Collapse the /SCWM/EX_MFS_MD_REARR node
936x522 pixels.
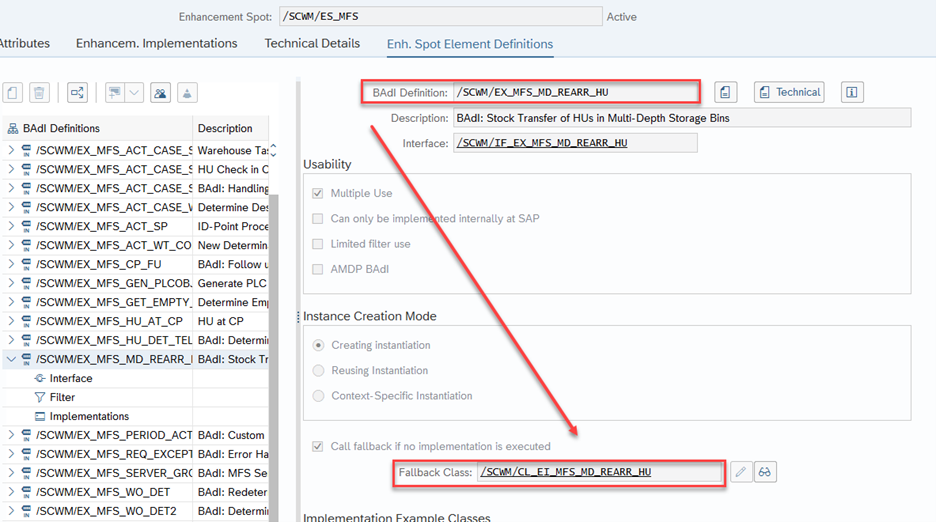(11, 359)
